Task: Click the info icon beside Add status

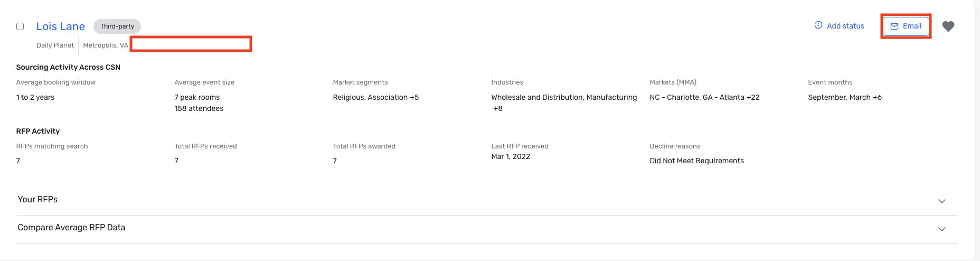Action: [x=818, y=25]
